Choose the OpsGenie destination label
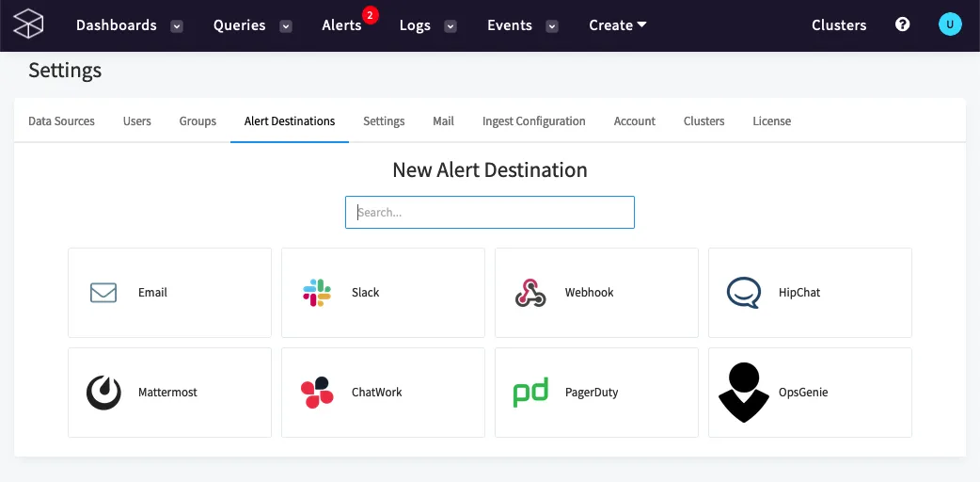980x482 pixels. click(803, 393)
